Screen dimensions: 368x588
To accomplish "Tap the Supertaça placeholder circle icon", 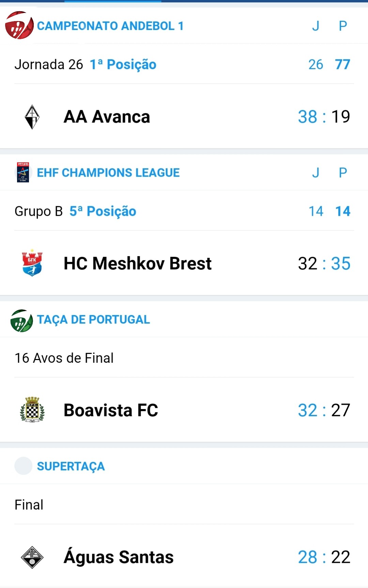I will point(24,466).
